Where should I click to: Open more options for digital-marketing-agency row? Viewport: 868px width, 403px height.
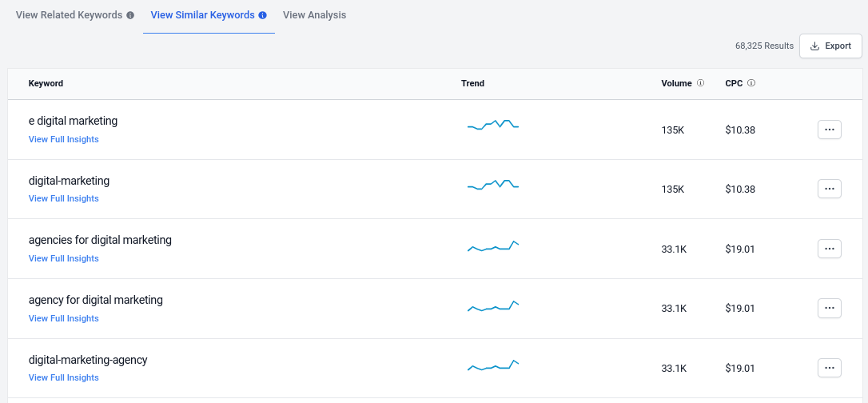[830, 368]
